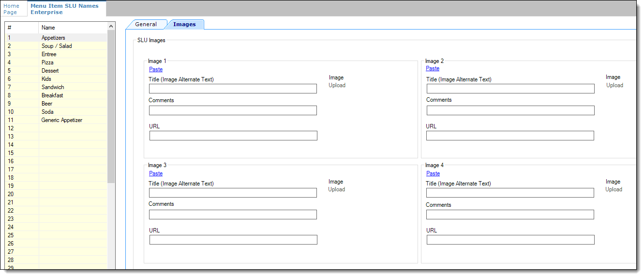Focus the Image 1 Title text field
Viewport: 644px width, 277px height.
pyautogui.click(x=233, y=89)
